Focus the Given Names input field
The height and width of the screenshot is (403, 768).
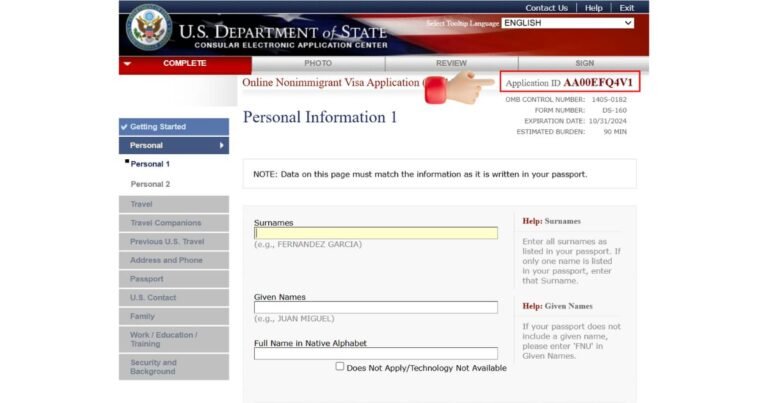(376, 307)
